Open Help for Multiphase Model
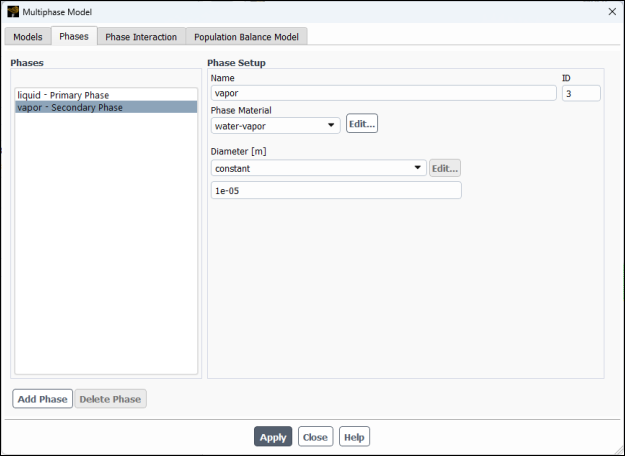The width and height of the screenshot is (625, 456). tap(354, 437)
